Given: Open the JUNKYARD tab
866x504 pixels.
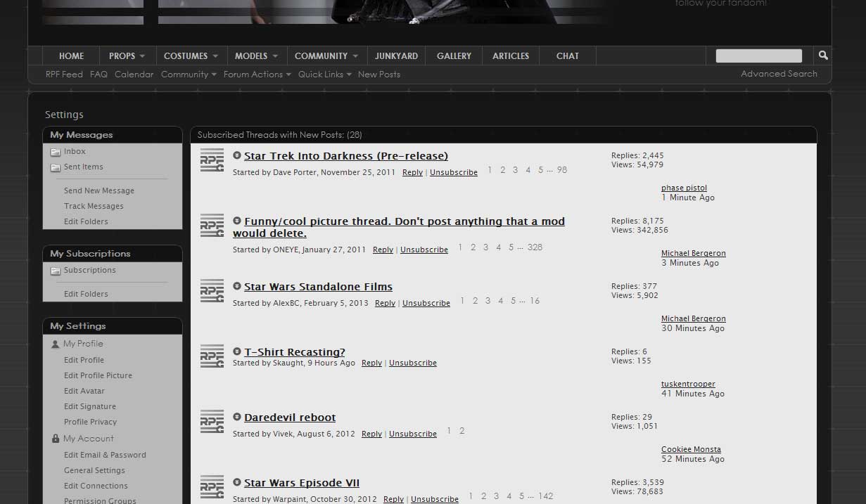Looking at the screenshot, I should (396, 56).
